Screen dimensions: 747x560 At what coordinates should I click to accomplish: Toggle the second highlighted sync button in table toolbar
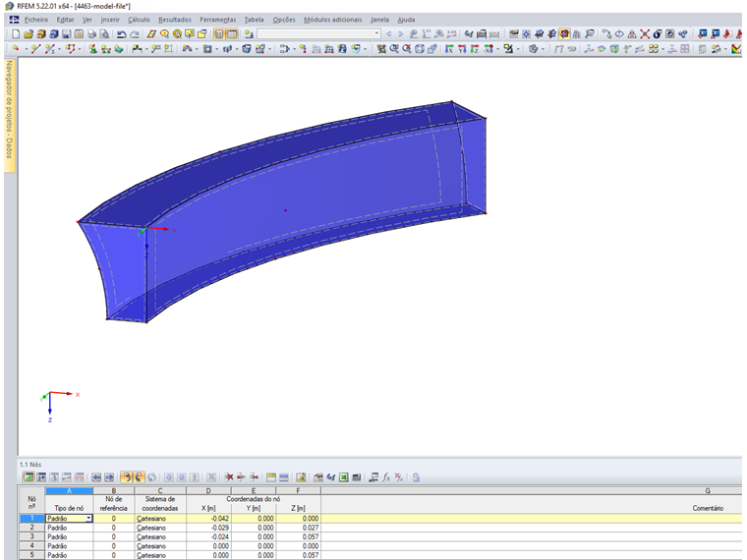pyautogui.click(x=139, y=477)
